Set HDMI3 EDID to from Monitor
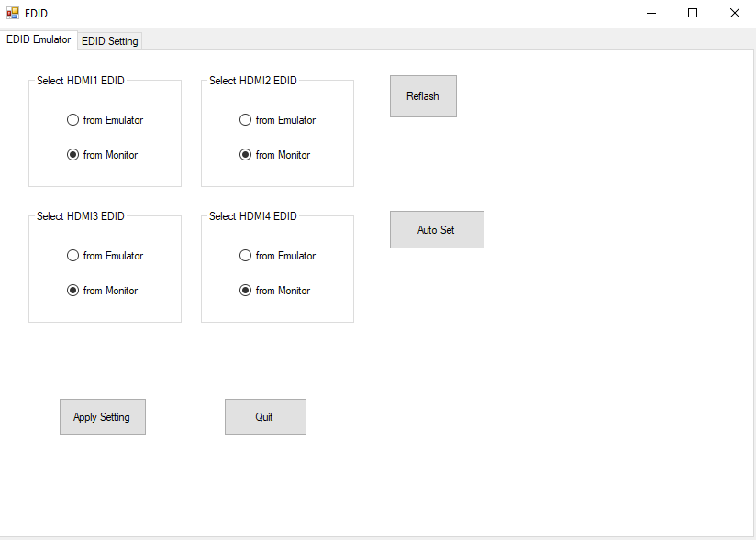 pyautogui.click(x=72, y=291)
